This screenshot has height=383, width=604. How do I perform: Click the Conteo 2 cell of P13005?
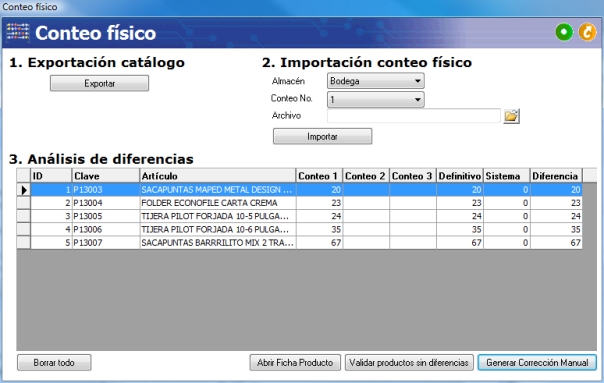click(x=366, y=216)
